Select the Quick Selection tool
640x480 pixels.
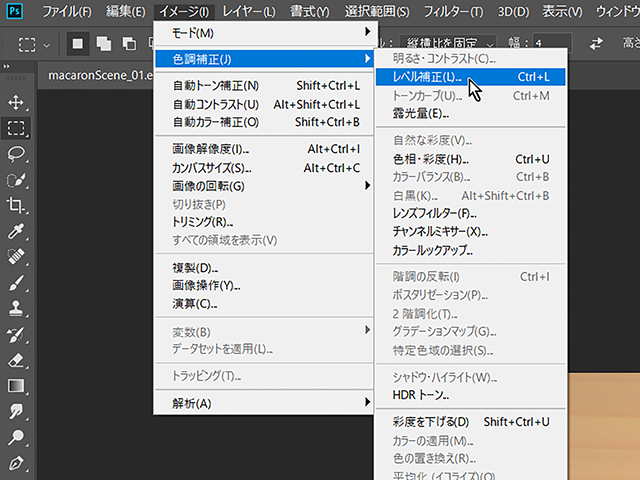[x=16, y=180]
